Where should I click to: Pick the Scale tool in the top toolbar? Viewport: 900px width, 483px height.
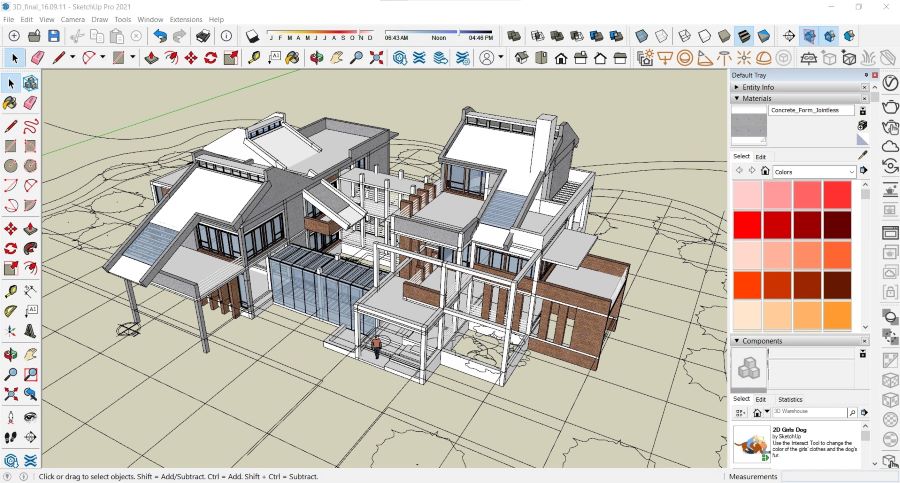click(231, 57)
